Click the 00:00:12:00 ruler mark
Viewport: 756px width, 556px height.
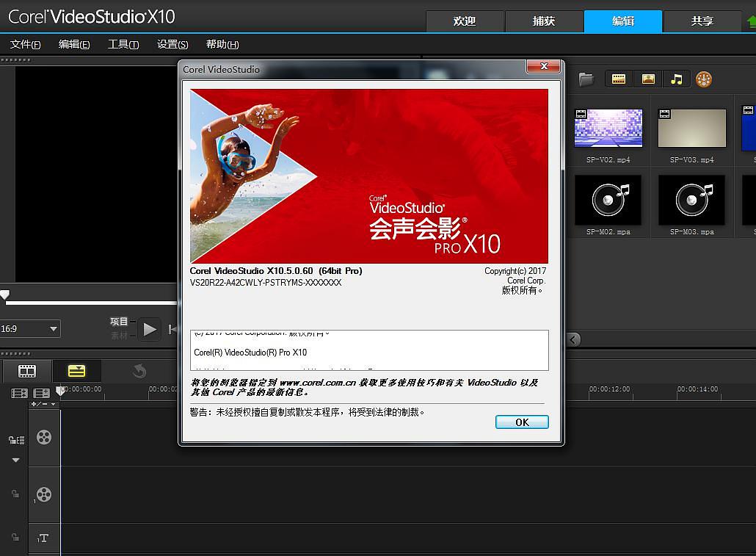[609, 389]
